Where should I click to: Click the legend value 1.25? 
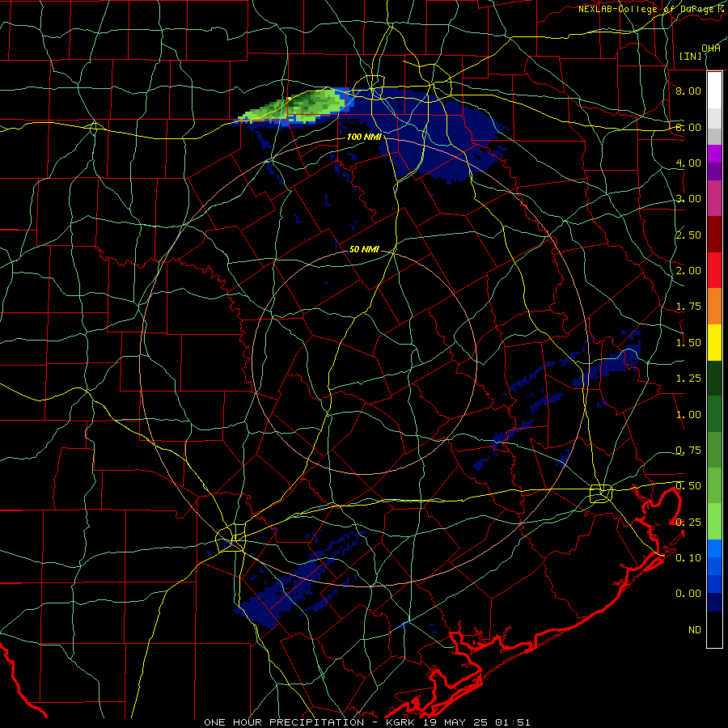pyautogui.click(x=688, y=379)
